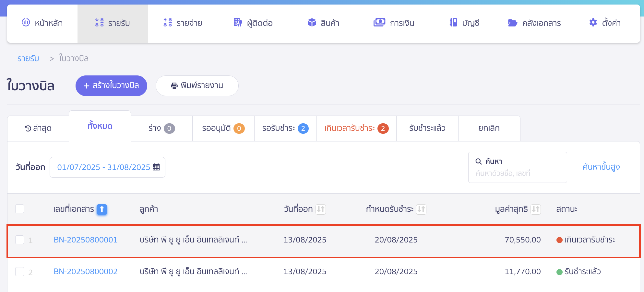Switch to the awaiting payment tab (รอรับชำระ)
The width and height of the screenshot is (644, 292).
(x=285, y=129)
